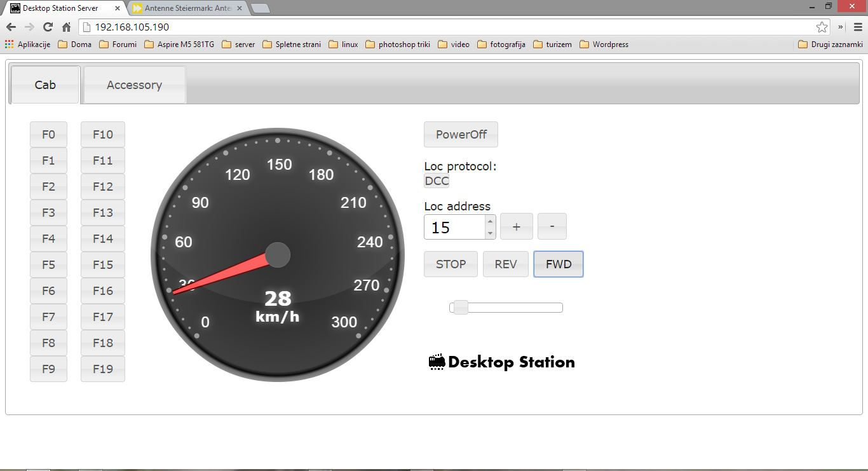The width and height of the screenshot is (868, 471).
Task: Set direction to FWD
Action: click(559, 264)
